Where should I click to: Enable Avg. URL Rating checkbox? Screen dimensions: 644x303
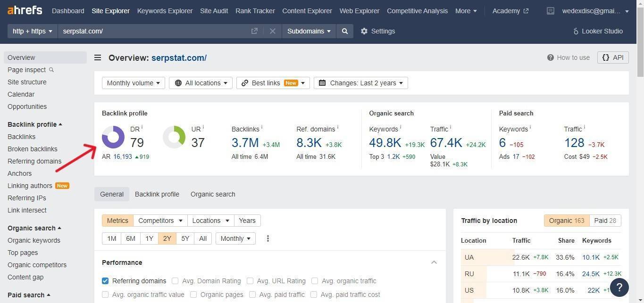[x=250, y=281]
